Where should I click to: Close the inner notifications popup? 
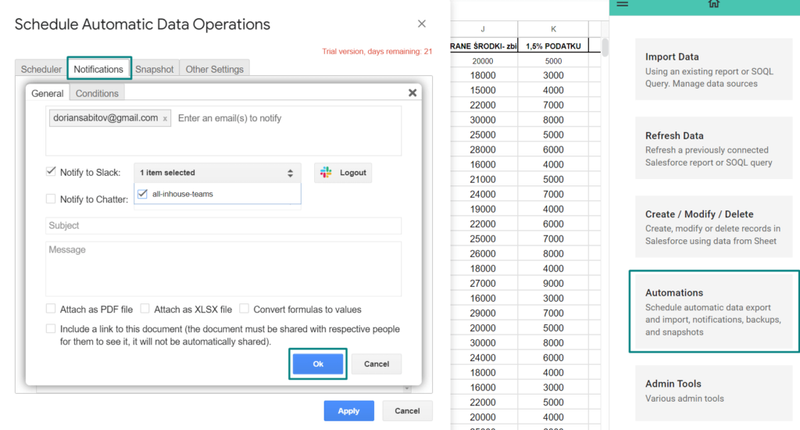(412, 93)
